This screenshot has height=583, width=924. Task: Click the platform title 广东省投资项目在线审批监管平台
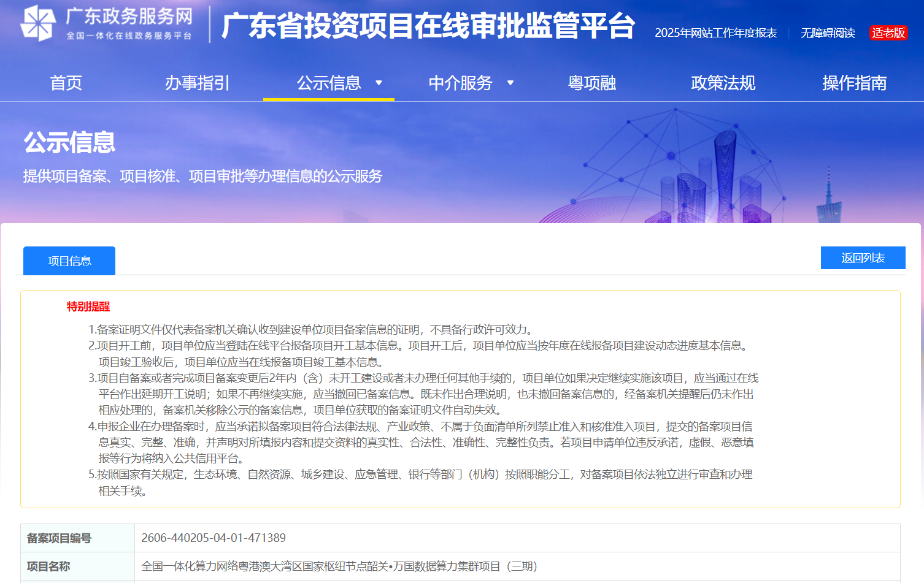[x=428, y=26]
